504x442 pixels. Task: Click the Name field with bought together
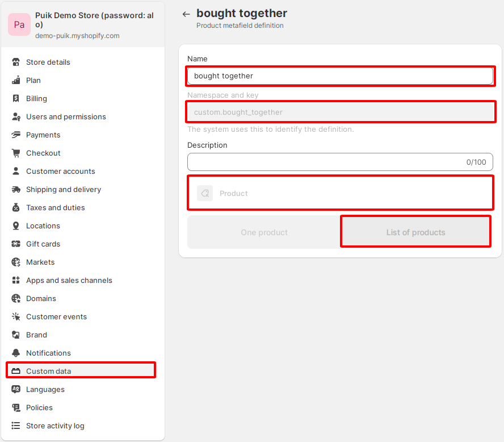[341, 76]
